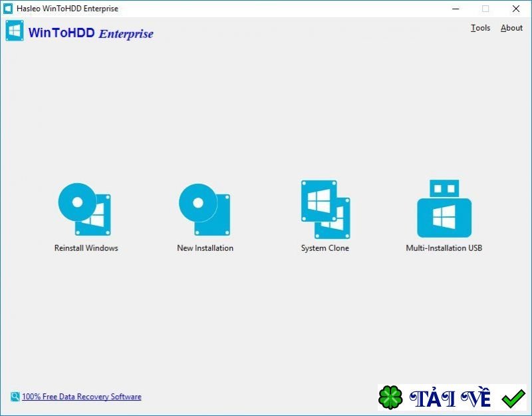
Task: Click the System Clone label
Action: (325, 248)
